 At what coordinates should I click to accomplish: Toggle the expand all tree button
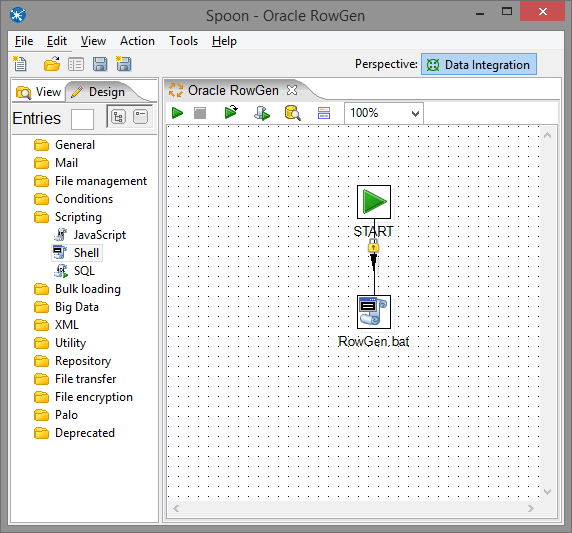click(x=118, y=117)
